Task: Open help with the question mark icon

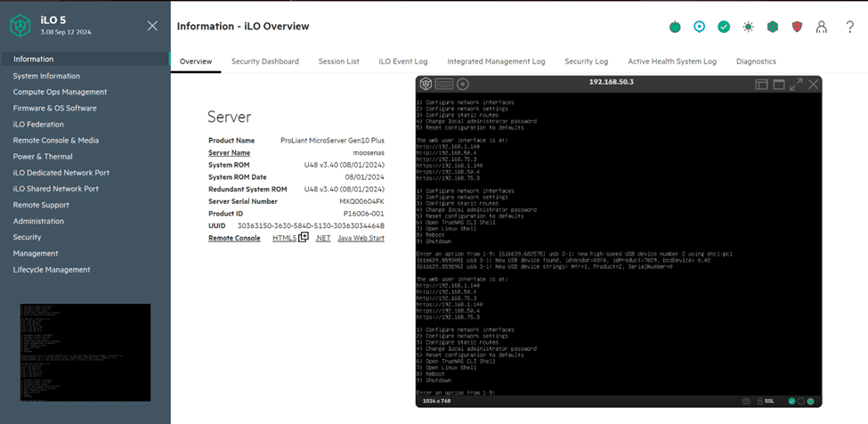Action: (850, 27)
